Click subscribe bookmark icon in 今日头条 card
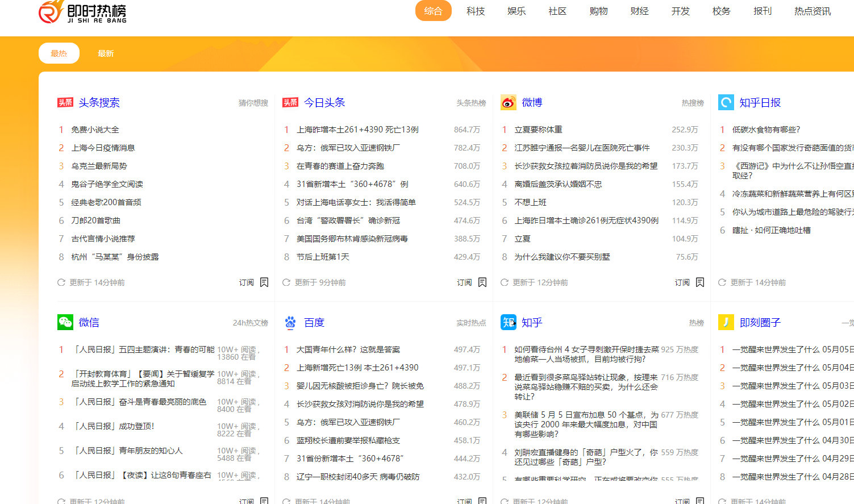 pyautogui.click(x=482, y=282)
